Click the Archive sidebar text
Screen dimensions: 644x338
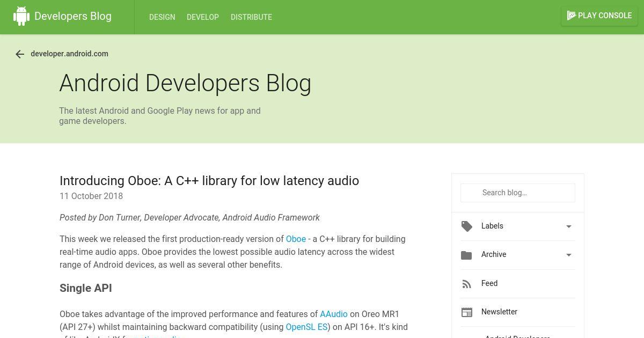click(x=494, y=254)
